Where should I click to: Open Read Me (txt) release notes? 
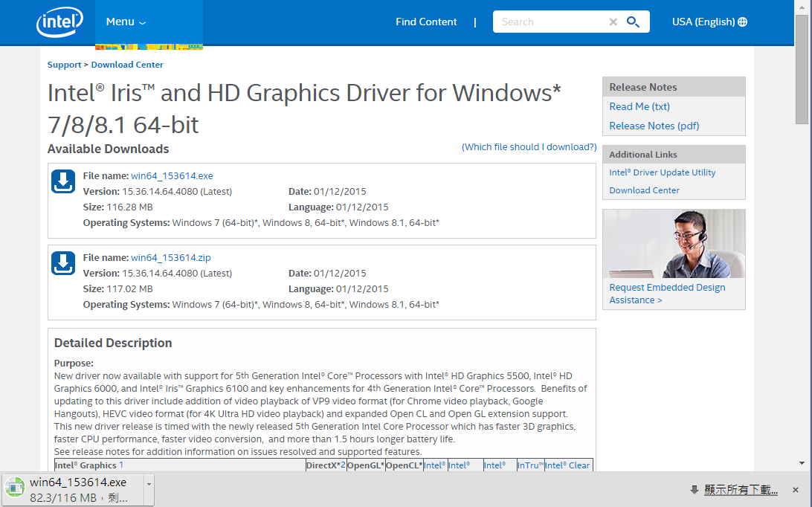[x=639, y=107]
